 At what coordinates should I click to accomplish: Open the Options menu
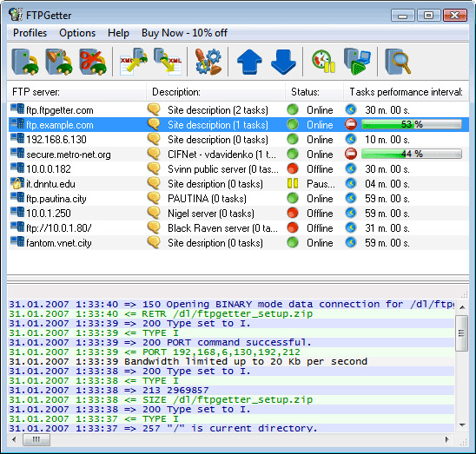click(77, 33)
